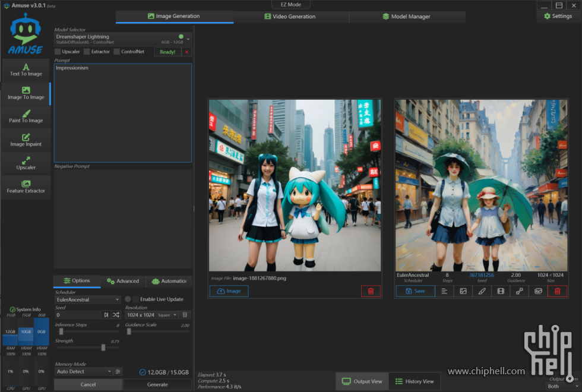The height and width of the screenshot is (392, 582).
Task: Toggle EZ Mode at top
Action: tap(291, 5)
